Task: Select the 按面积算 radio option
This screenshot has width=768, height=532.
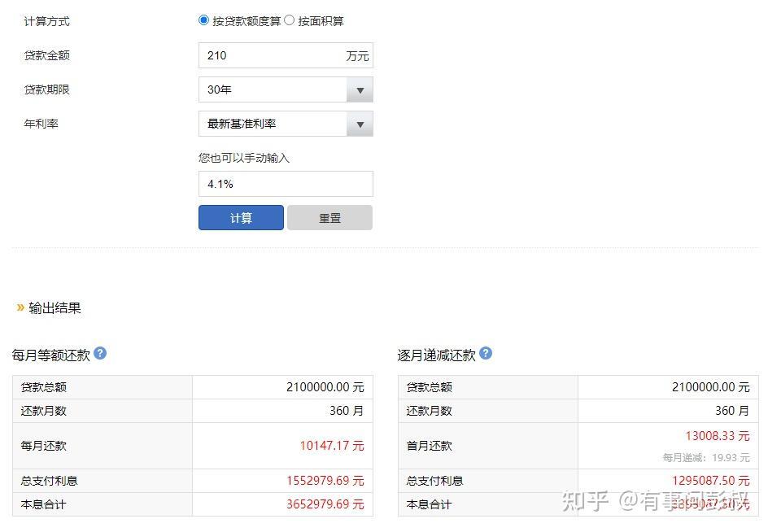Action: [290, 20]
